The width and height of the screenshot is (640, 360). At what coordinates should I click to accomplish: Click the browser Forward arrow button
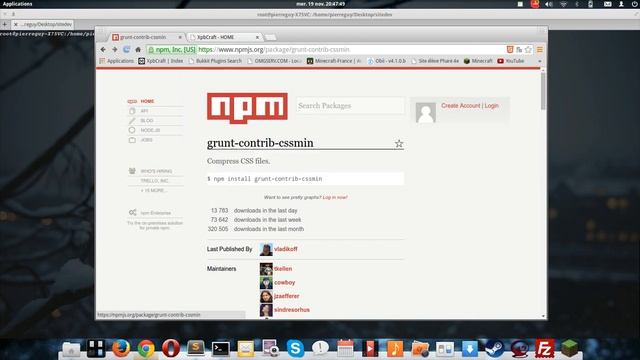pyautogui.click(x=115, y=49)
